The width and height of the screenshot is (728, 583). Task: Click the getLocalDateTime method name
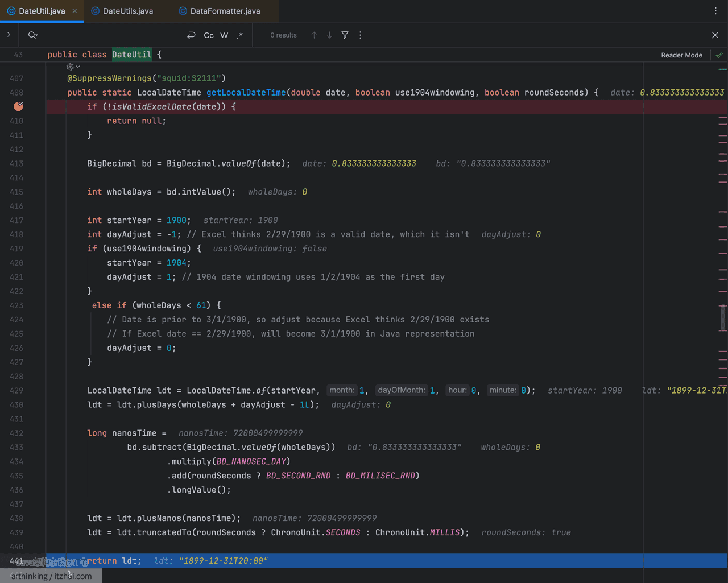[x=246, y=93]
